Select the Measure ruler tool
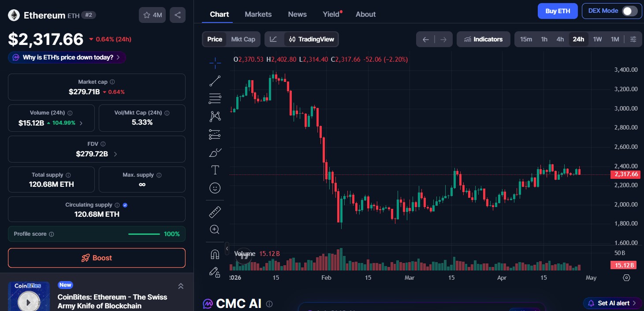 pyautogui.click(x=215, y=211)
